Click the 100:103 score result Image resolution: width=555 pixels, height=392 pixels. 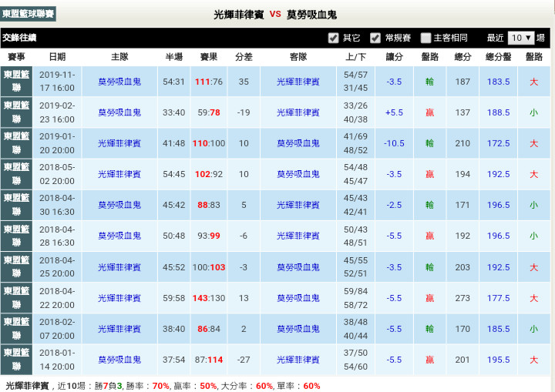coord(209,267)
